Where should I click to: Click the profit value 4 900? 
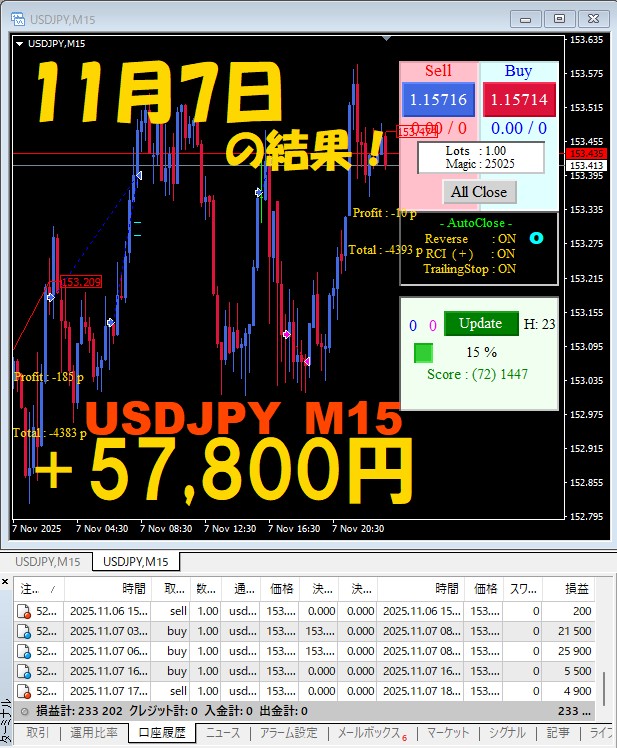(577, 691)
